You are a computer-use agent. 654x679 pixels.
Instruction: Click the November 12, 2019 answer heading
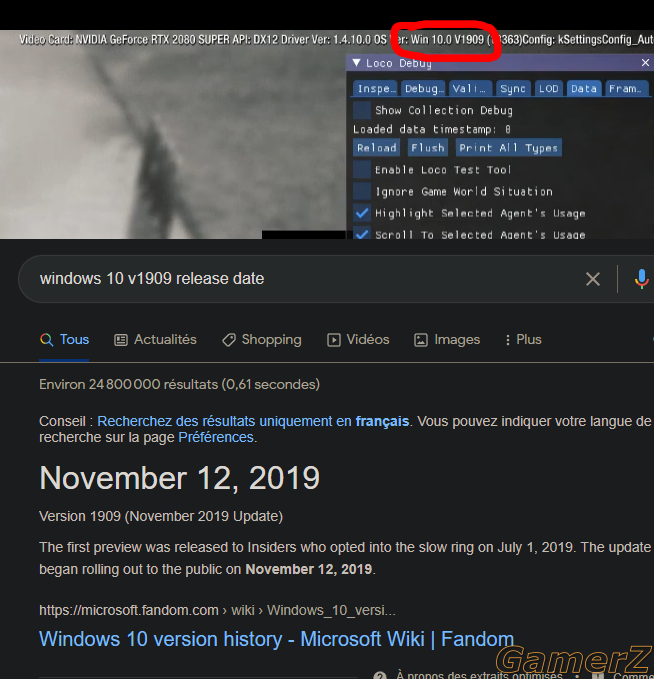(179, 478)
